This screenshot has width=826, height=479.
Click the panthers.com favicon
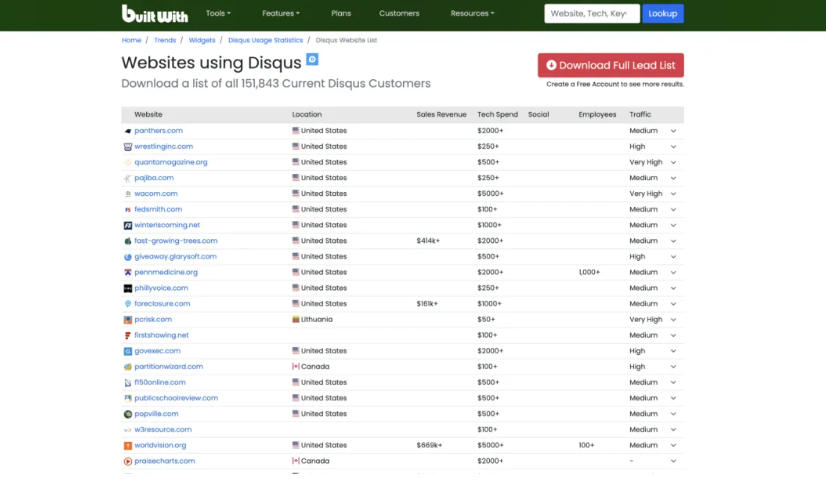(127, 131)
